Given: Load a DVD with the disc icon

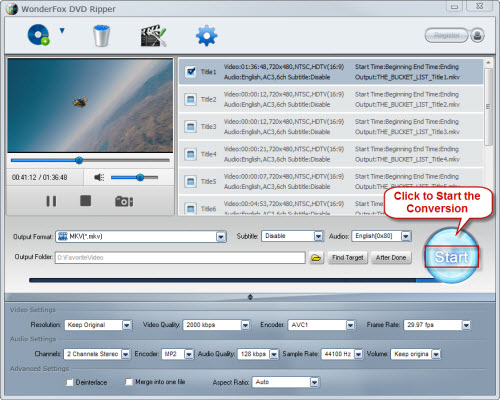Looking at the screenshot, I should 38,35.
